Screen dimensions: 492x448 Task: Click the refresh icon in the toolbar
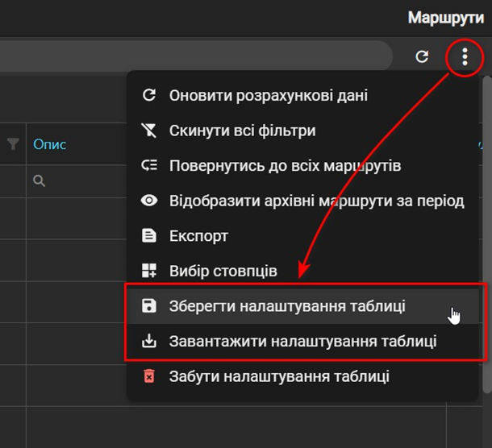click(422, 56)
